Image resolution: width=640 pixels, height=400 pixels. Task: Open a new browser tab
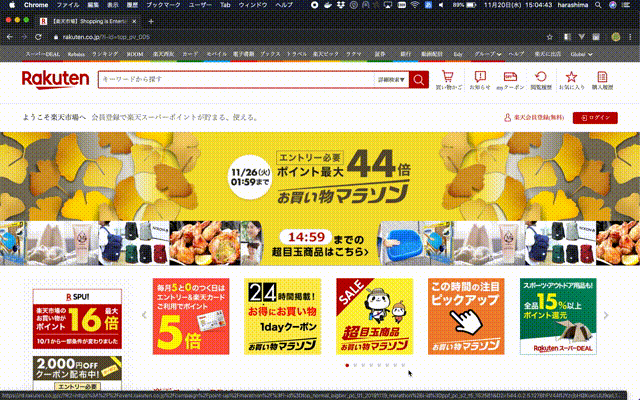151,21
